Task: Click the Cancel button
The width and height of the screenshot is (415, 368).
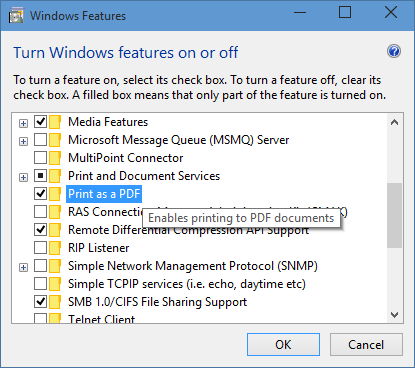Action: pos(366,345)
